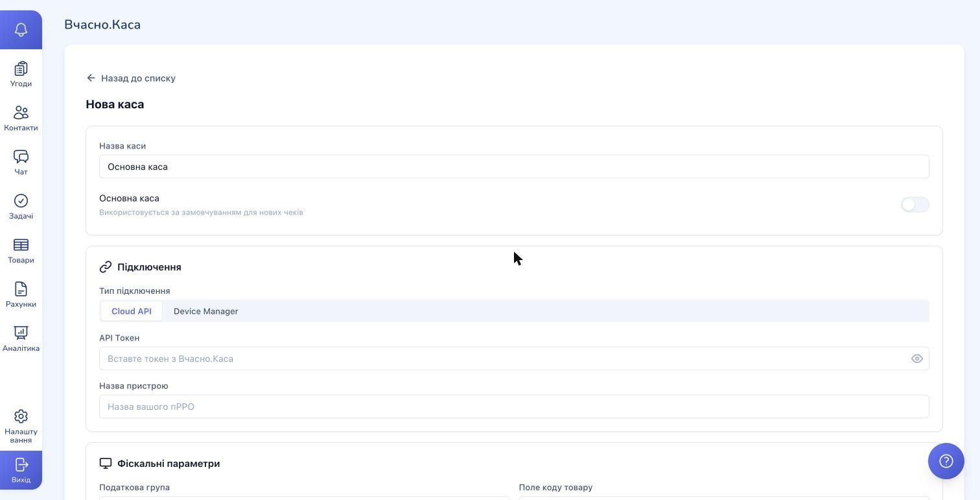Click the Податкова група label

134,488
